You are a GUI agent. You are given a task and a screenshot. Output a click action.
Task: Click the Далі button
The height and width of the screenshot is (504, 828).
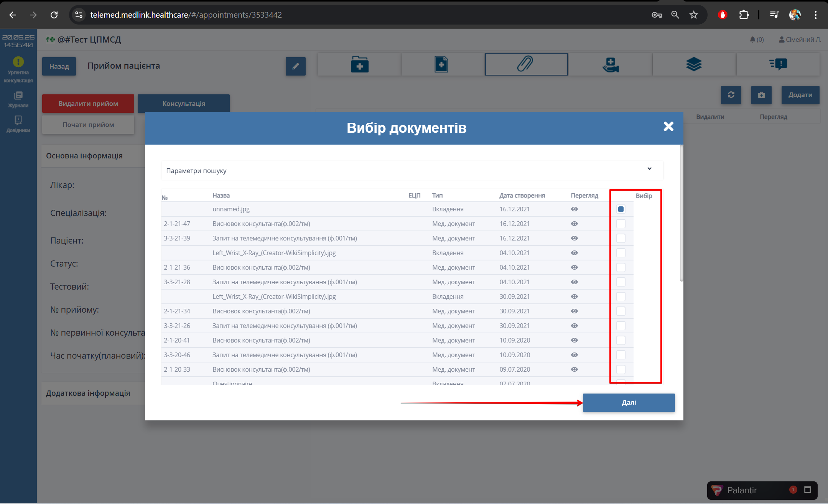(629, 402)
